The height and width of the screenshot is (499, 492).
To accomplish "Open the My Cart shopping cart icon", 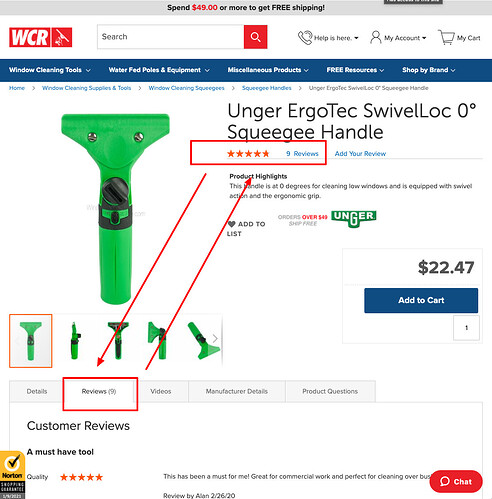I will point(446,37).
